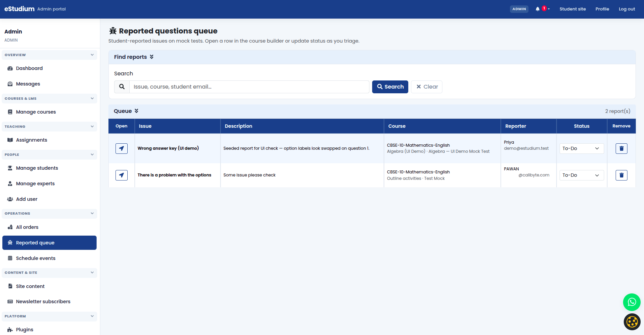The image size is (644, 335).
Task: Click the blue Search button
Action: (390, 87)
